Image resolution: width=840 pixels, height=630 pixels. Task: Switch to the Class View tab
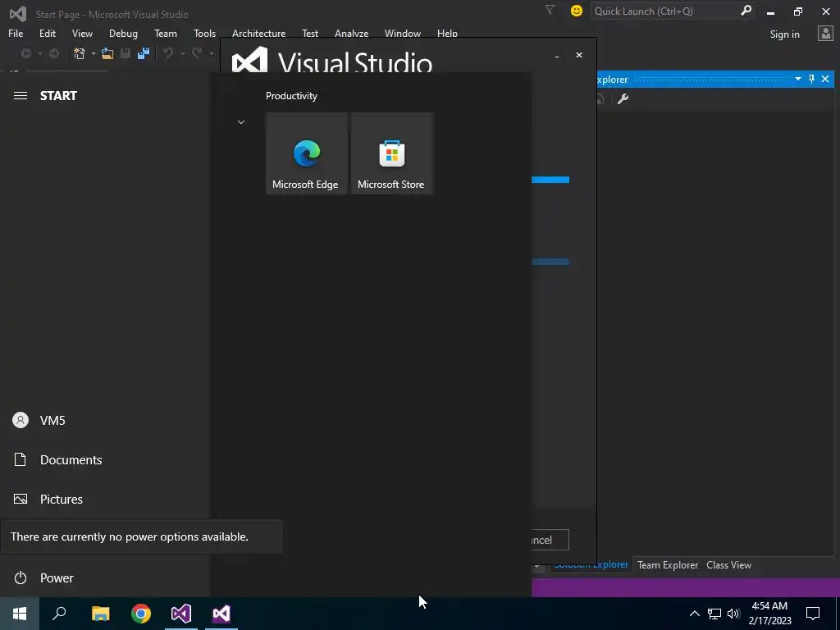728,564
